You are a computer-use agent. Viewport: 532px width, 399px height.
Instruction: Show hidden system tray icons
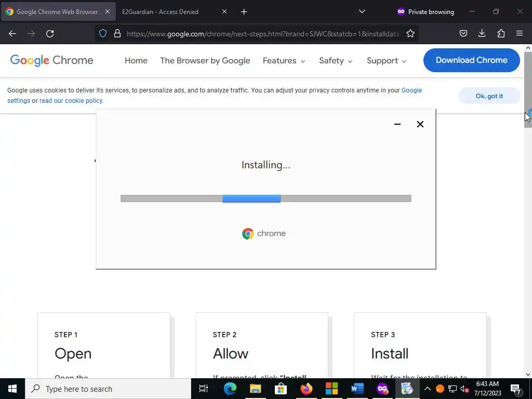coord(428,389)
